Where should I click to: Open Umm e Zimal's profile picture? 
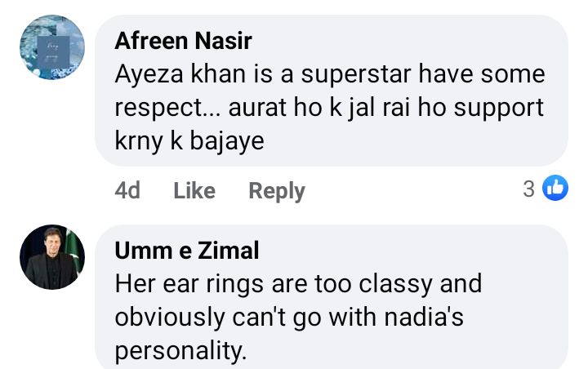coord(51,257)
